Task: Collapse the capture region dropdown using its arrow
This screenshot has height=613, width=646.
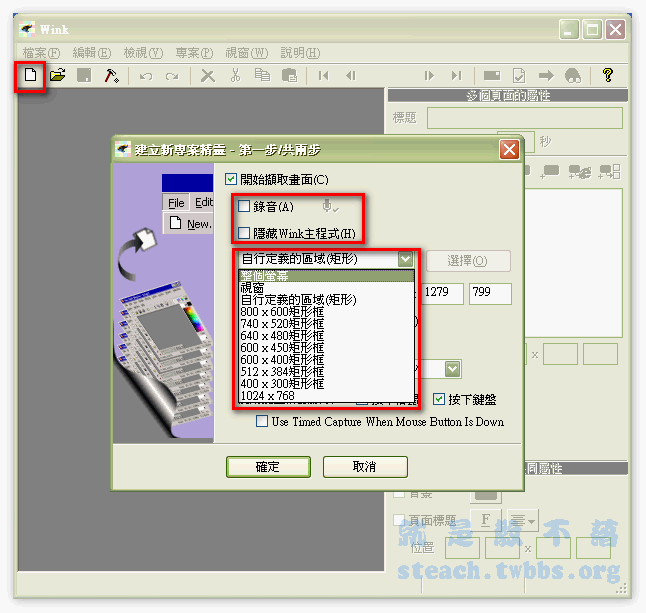Action: pos(404,259)
